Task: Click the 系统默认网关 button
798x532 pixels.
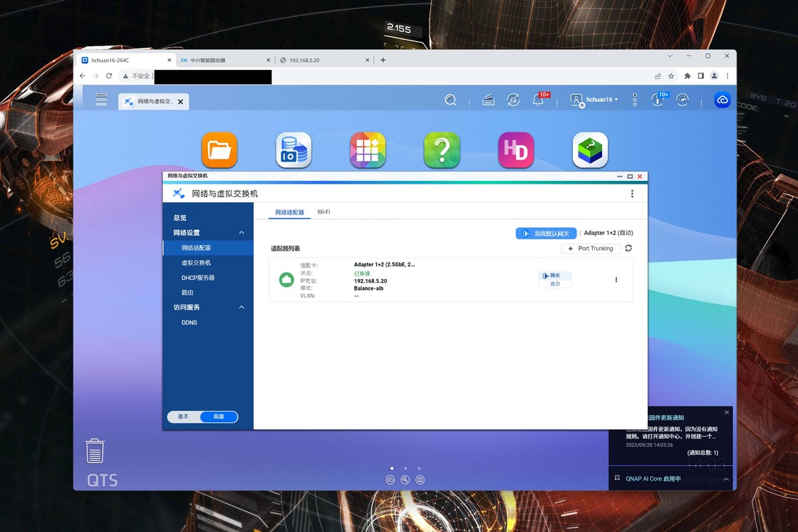Action: tap(546, 233)
